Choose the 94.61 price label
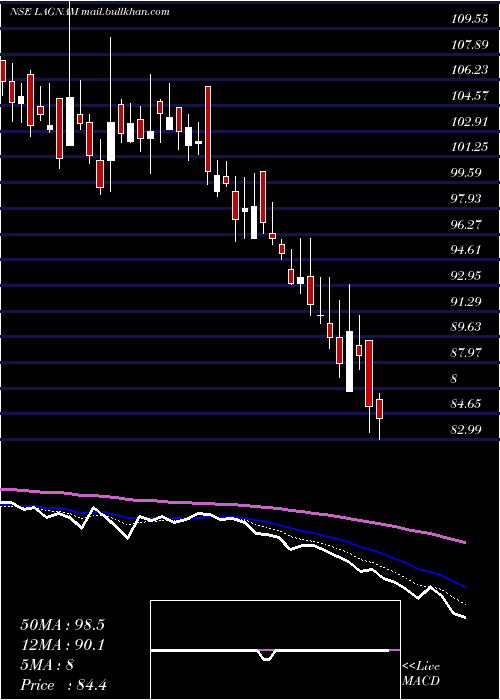500x700 pixels. pos(466,250)
